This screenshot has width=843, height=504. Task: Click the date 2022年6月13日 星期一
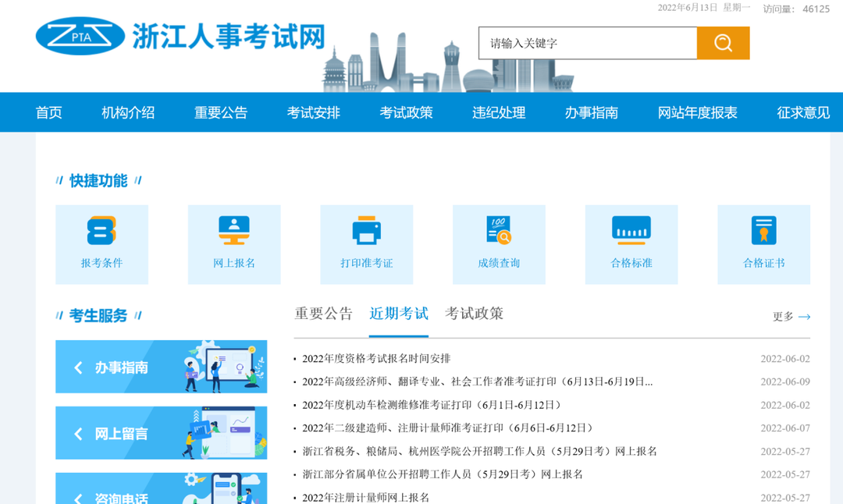coord(704,8)
